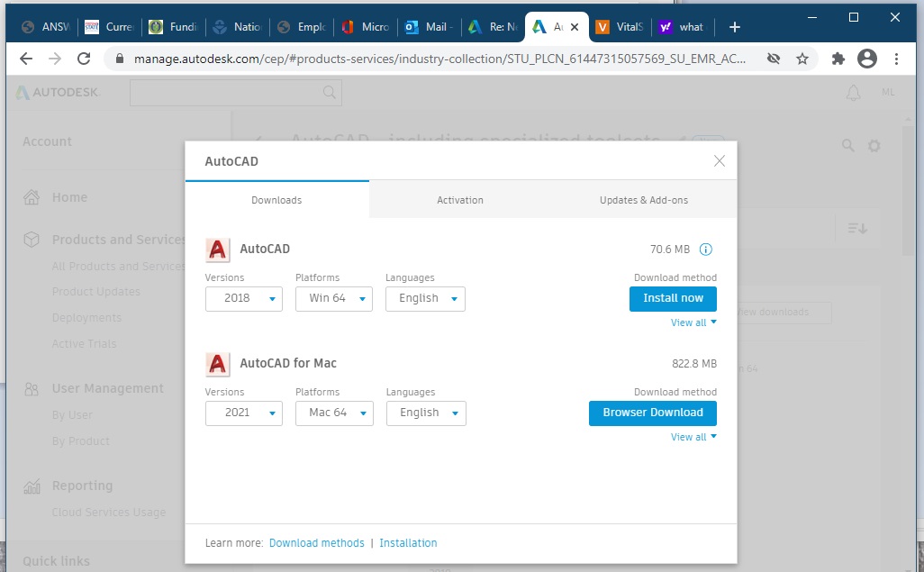Viewport: 924px width, 572px height.
Task: Click the page search magnifier icon
Action: point(847,146)
